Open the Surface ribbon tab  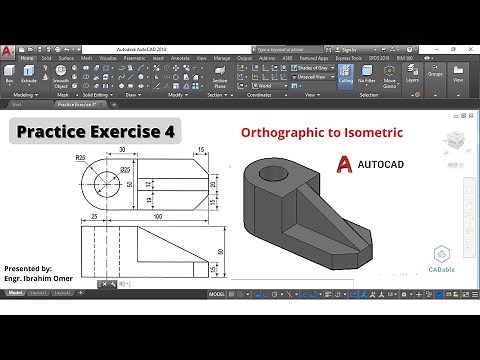(x=66, y=58)
